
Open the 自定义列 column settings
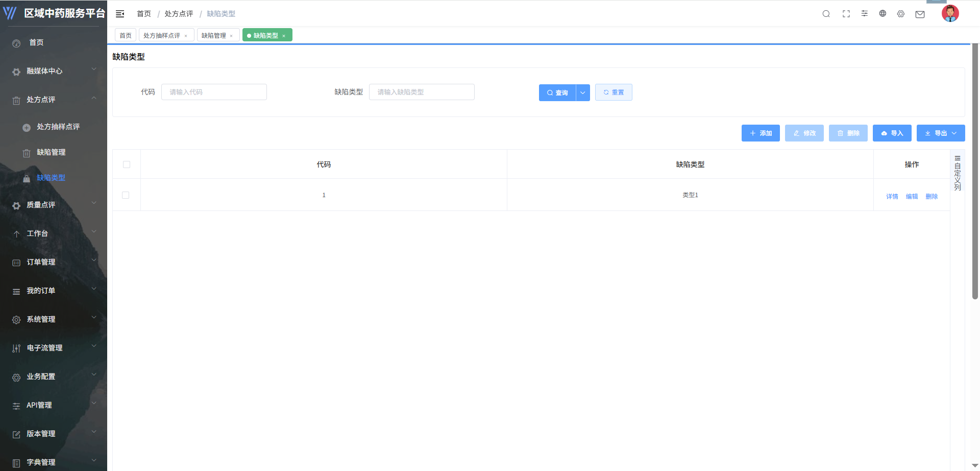(958, 173)
